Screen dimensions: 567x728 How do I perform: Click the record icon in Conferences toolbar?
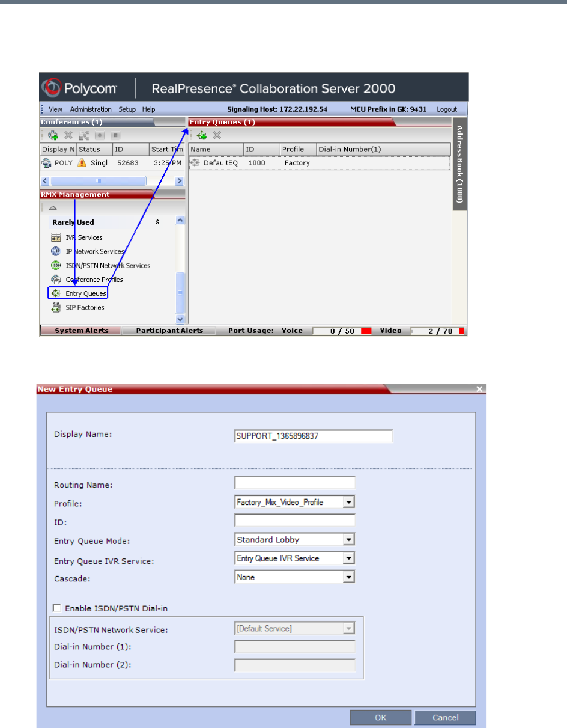pos(100,135)
